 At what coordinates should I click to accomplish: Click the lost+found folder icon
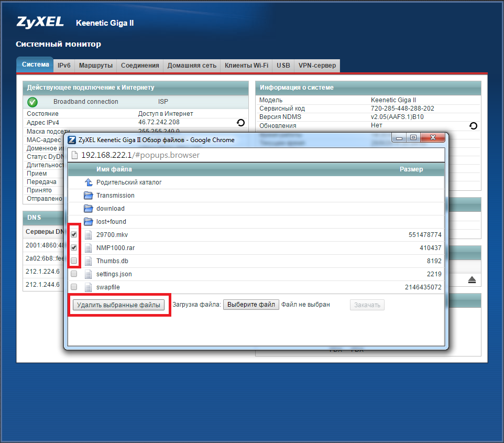click(x=89, y=222)
